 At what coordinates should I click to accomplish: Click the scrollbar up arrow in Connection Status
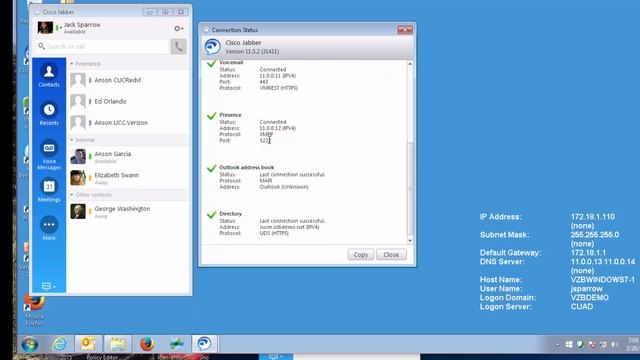[x=410, y=64]
